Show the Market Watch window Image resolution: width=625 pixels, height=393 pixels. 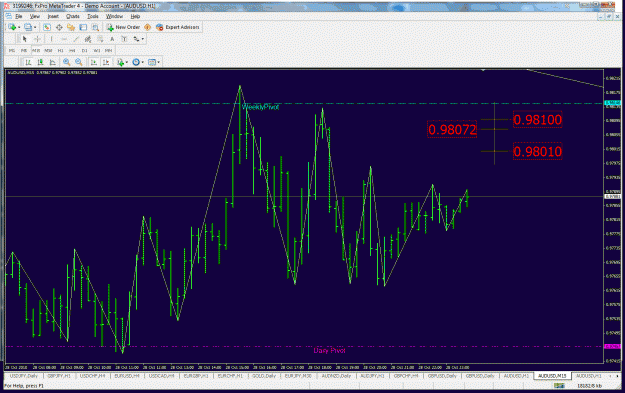[47, 27]
